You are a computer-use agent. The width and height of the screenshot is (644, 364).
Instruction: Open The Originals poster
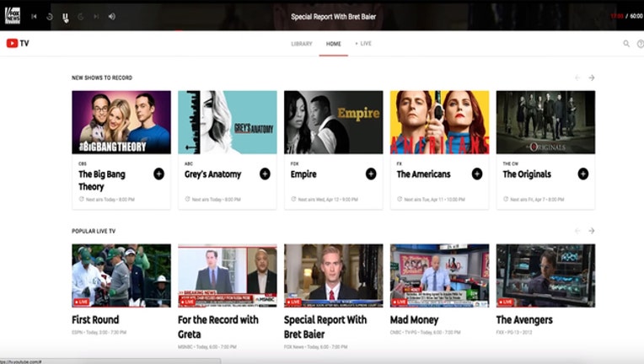click(x=545, y=122)
